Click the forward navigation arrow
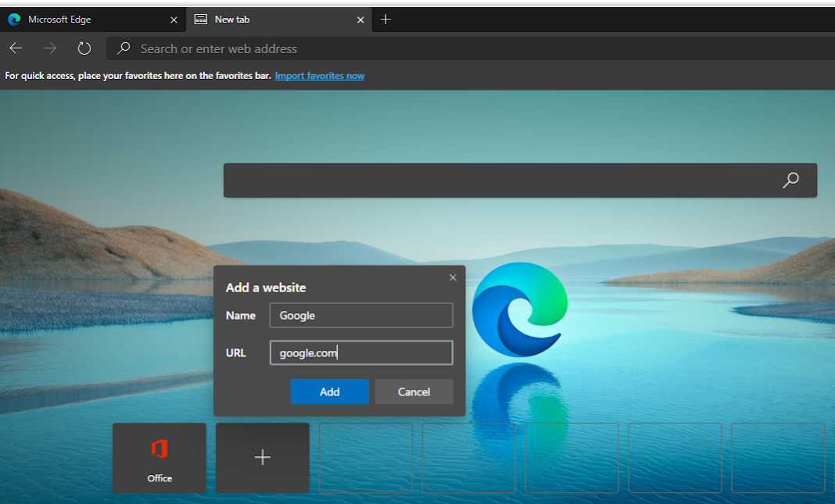The width and height of the screenshot is (835, 504). tap(50, 48)
